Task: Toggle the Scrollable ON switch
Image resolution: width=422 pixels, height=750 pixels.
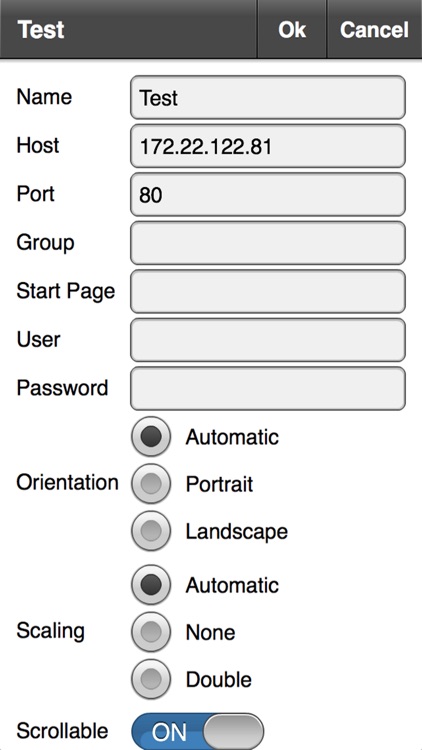Action: click(x=198, y=731)
